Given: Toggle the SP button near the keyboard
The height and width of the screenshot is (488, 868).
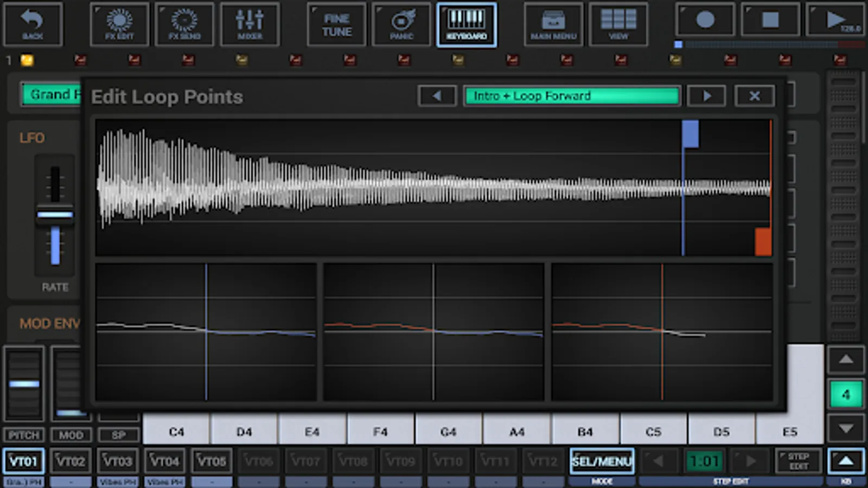Looking at the screenshot, I should coord(118,435).
